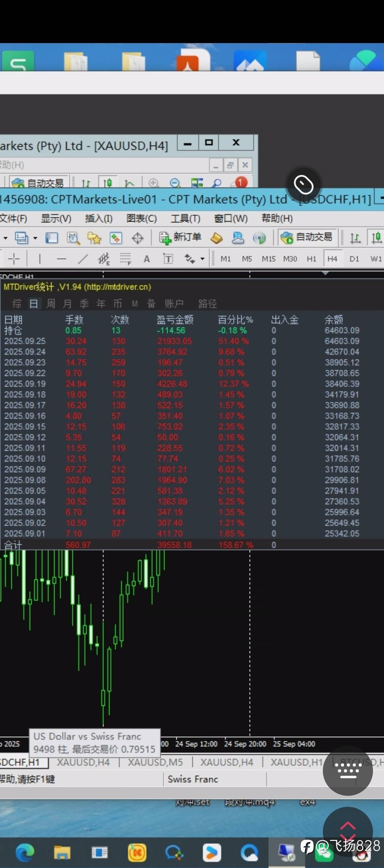Viewport: 384px width, 868px height.
Task: Tap the floating mouse mode button
Action: (x=304, y=185)
